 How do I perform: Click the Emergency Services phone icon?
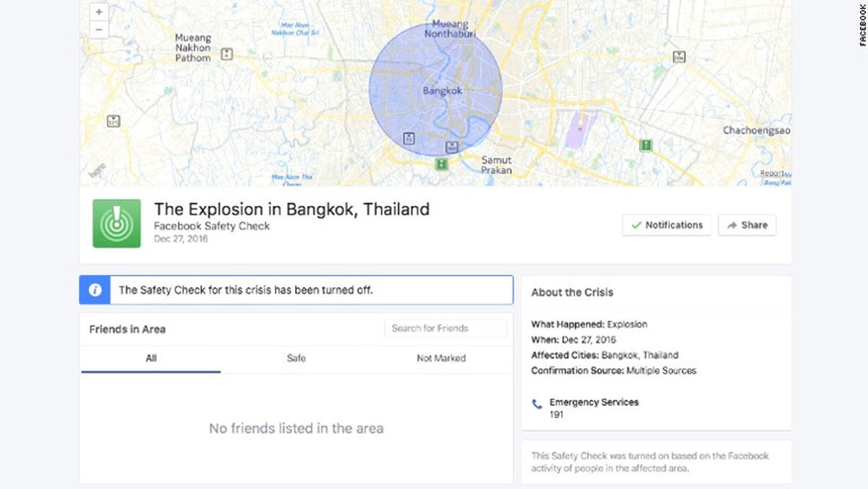coord(537,404)
